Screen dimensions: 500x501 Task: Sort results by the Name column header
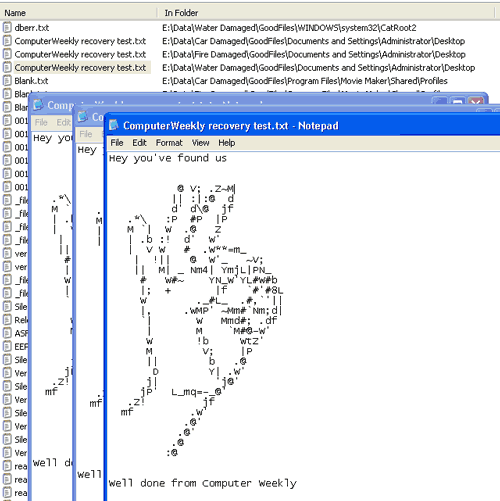point(79,13)
